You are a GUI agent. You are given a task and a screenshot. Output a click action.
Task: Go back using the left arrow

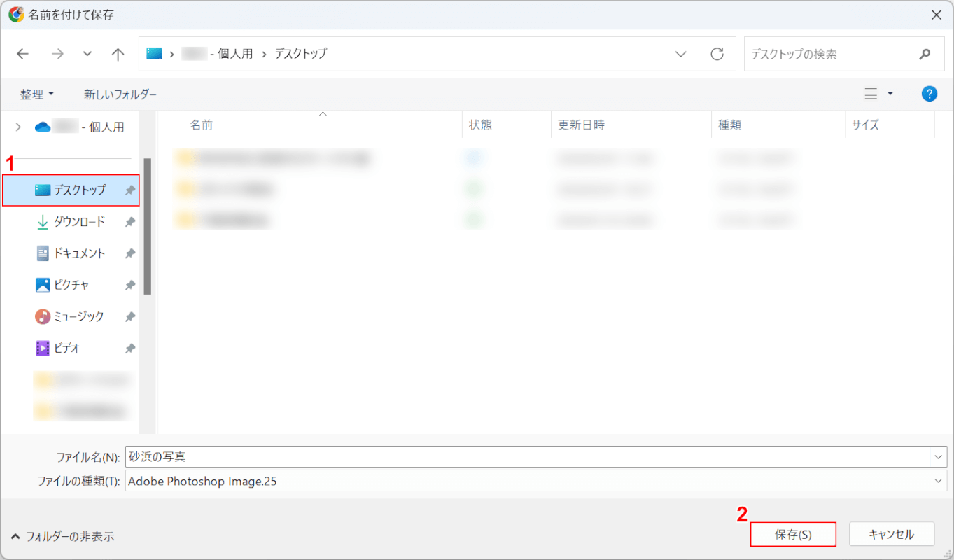pos(23,54)
